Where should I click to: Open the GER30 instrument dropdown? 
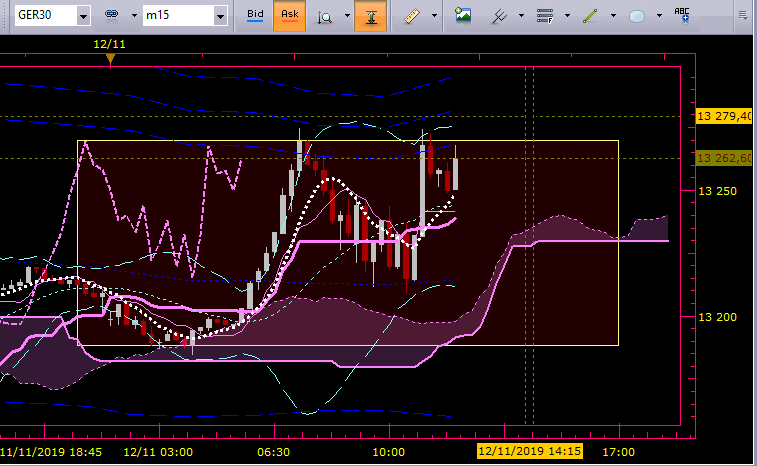click(x=83, y=16)
